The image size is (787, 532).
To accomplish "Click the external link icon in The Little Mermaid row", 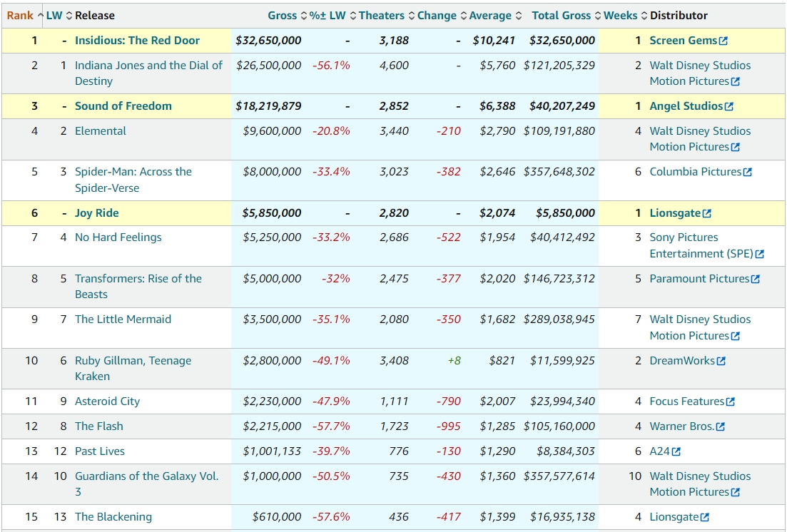I will point(736,337).
